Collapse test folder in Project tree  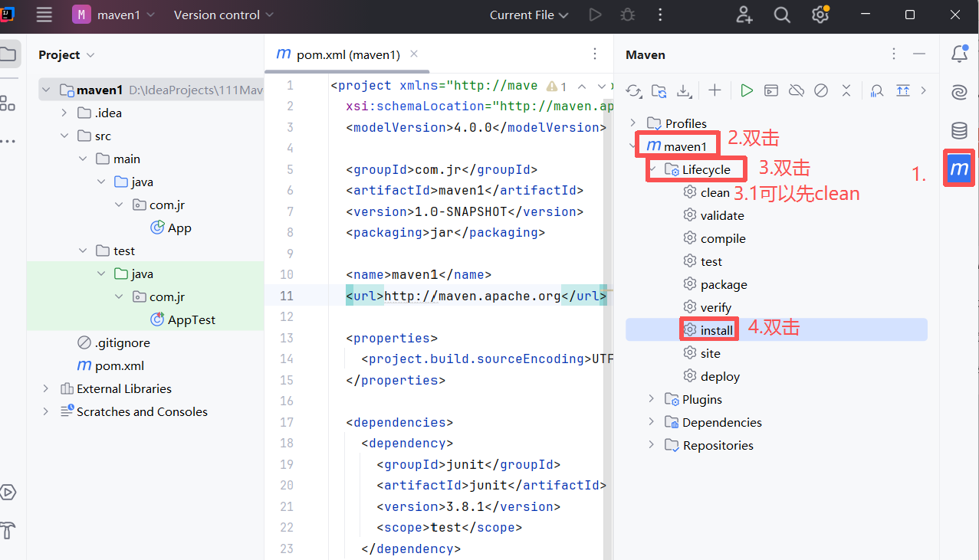[x=83, y=251]
